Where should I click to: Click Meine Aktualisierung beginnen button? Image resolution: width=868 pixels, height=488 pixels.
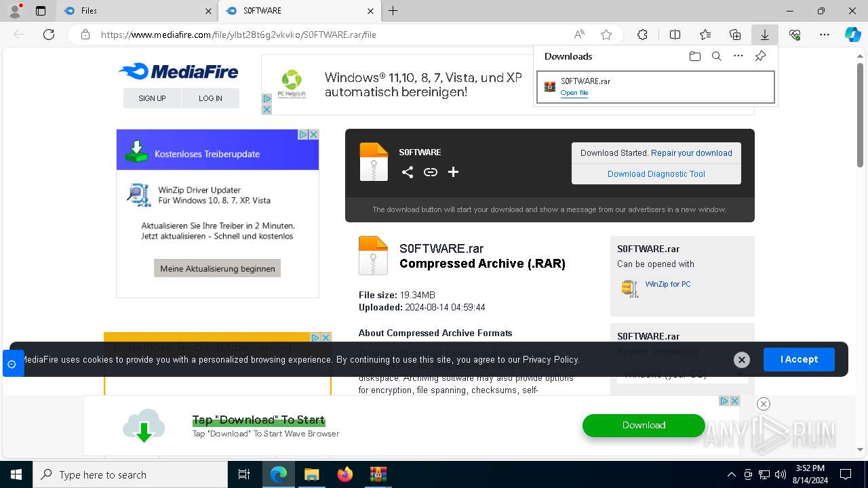pyautogui.click(x=217, y=268)
